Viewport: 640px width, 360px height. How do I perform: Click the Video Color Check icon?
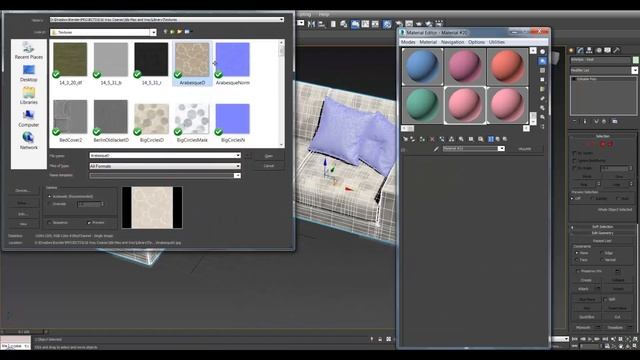[542, 89]
